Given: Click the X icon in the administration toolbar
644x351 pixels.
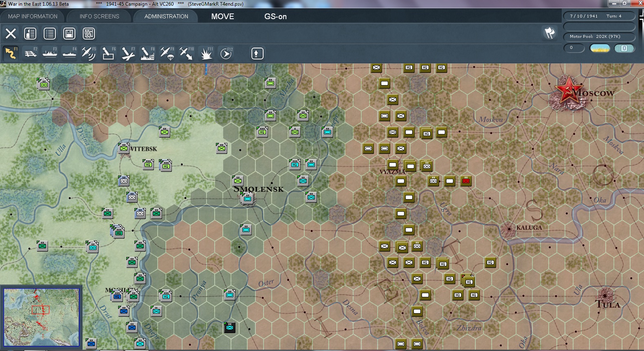Looking at the screenshot, I should tap(11, 33).
